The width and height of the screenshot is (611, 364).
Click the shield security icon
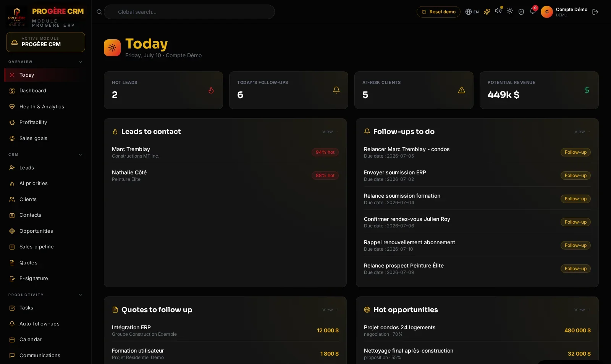pos(521,12)
